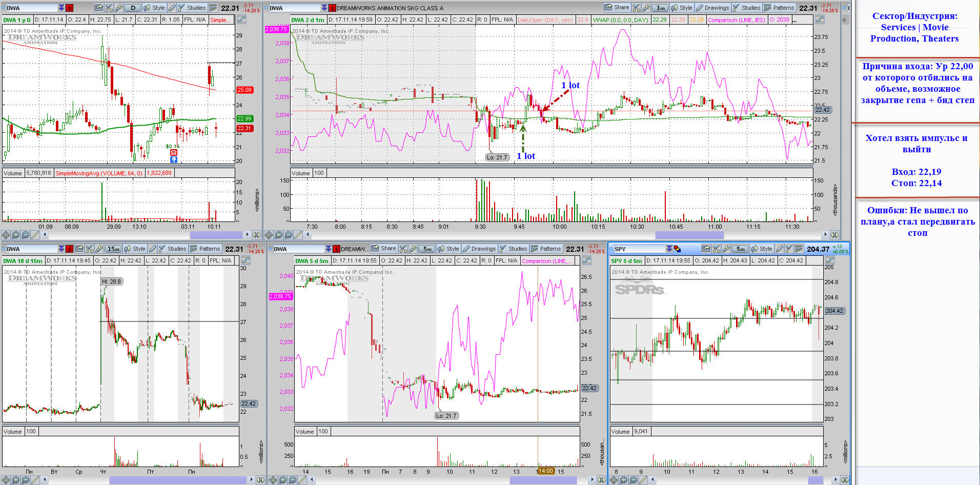Image resolution: width=980 pixels, height=485 pixels.
Task: Open Style menu on SPY chart
Action: [x=762, y=249]
